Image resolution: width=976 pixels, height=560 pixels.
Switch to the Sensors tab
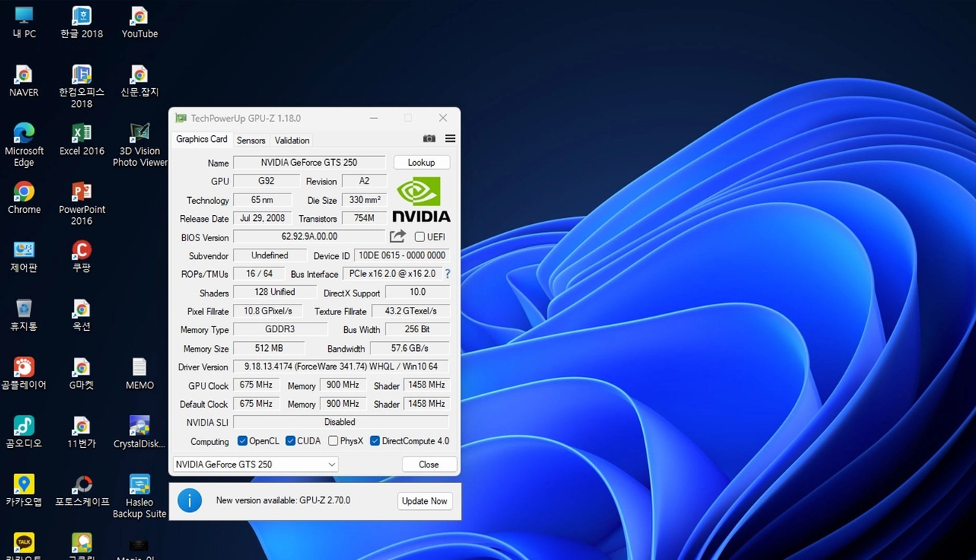point(251,140)
